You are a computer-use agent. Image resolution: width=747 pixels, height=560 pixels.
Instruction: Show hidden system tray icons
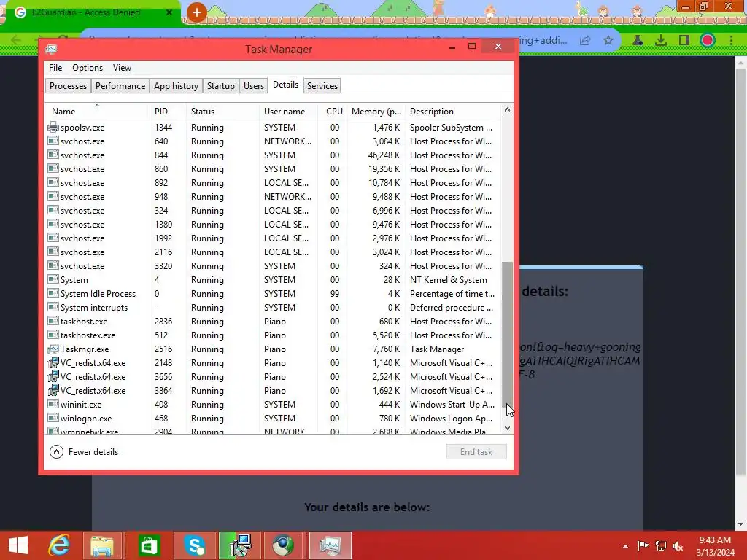625,546
